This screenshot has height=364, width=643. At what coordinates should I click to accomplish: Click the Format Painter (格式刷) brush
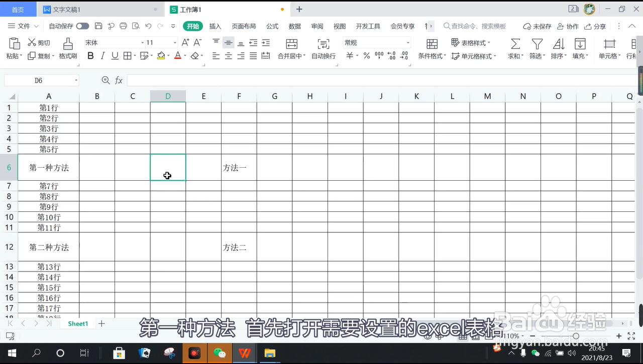tap(68, 44)
